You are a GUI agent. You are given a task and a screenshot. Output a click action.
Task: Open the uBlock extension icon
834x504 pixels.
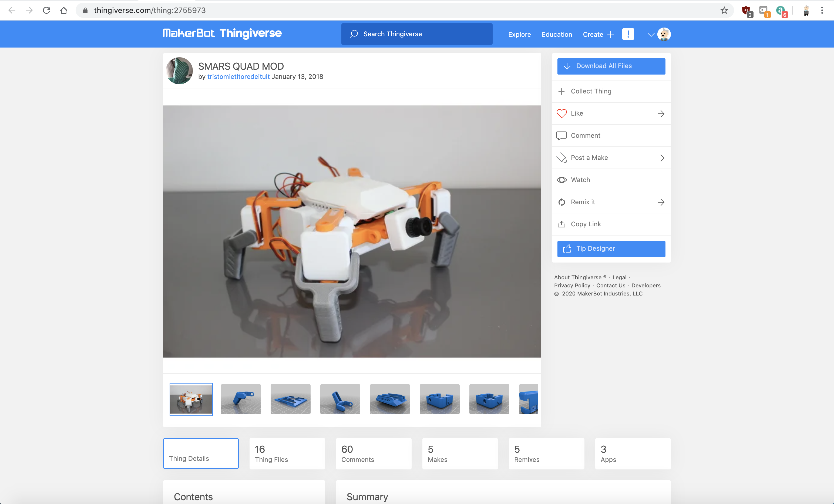click(747, 11)
